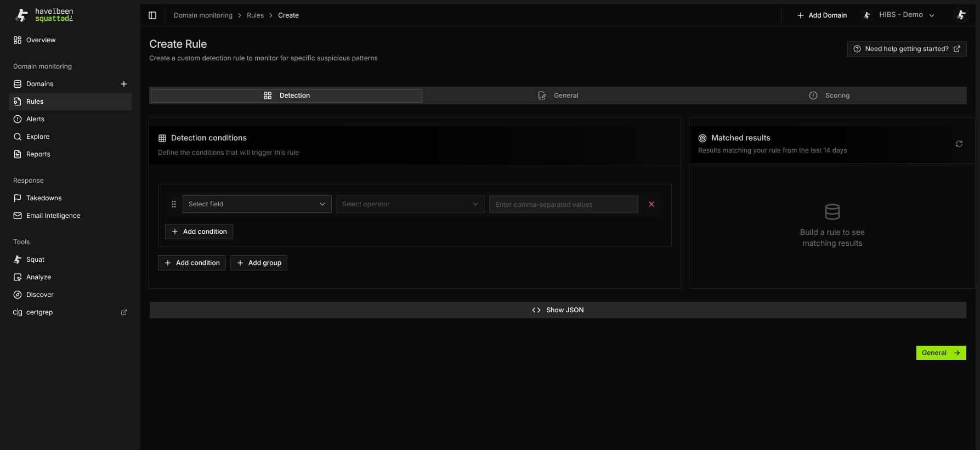The width and height of the screenshot is (980, 450).
Task: Click the Reports document icon
Action: (x=18, y=154)
